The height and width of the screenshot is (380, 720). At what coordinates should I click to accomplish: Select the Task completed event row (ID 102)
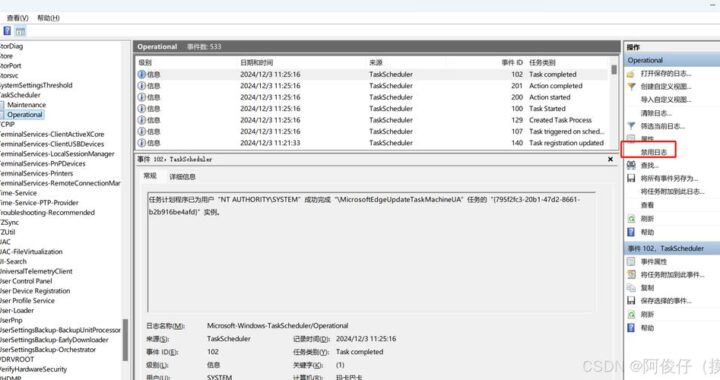tap(373, 74)
